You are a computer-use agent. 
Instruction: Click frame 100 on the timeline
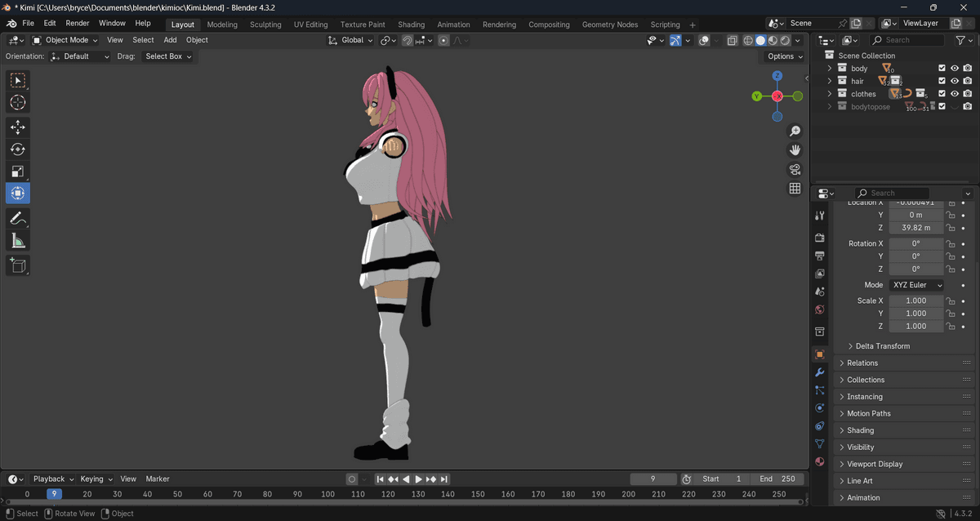click(327, 494)
